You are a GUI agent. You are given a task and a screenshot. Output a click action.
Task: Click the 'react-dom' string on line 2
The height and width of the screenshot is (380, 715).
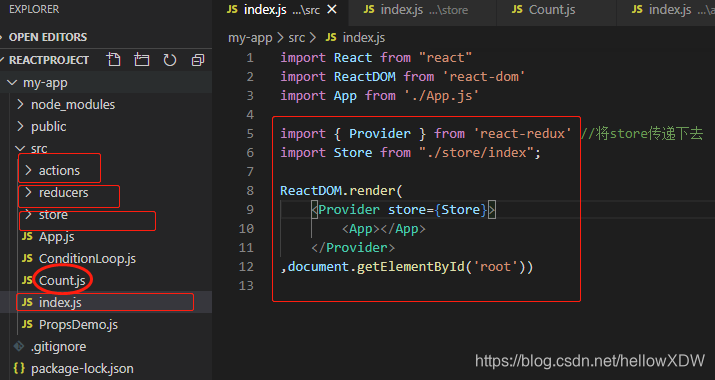(x=483, y=76)
